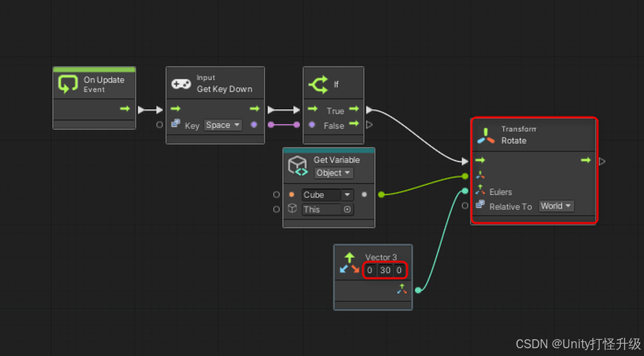Click the Get Variable value output port
This screenshot has height=356, width=644.
364,194
